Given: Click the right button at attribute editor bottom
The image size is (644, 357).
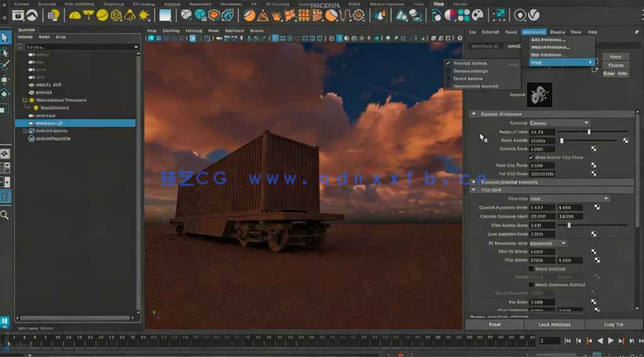Looking at the screenshot, I should (x=614, y=324).
